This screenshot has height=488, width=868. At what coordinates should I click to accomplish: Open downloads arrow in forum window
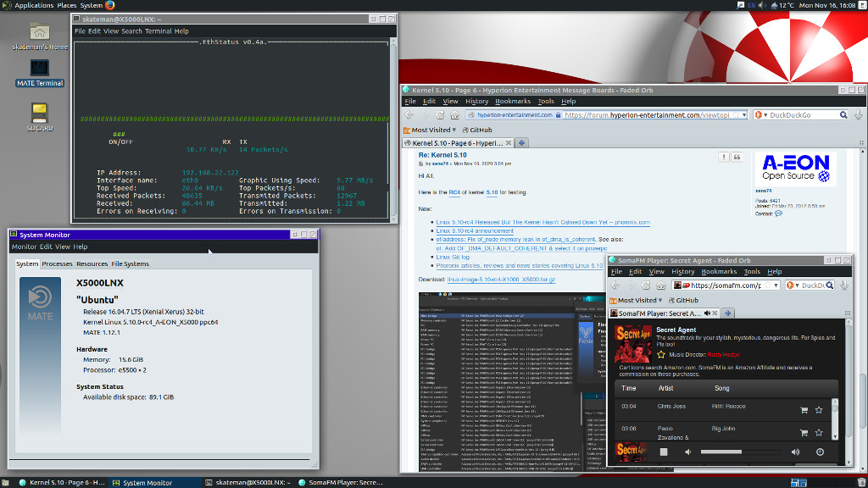click(x=858, y=115)
